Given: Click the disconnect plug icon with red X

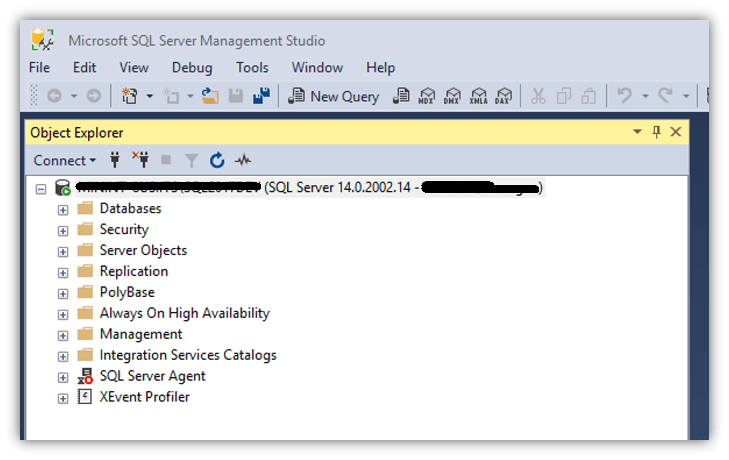Looking at the screenshot, I should coord(140,160).
